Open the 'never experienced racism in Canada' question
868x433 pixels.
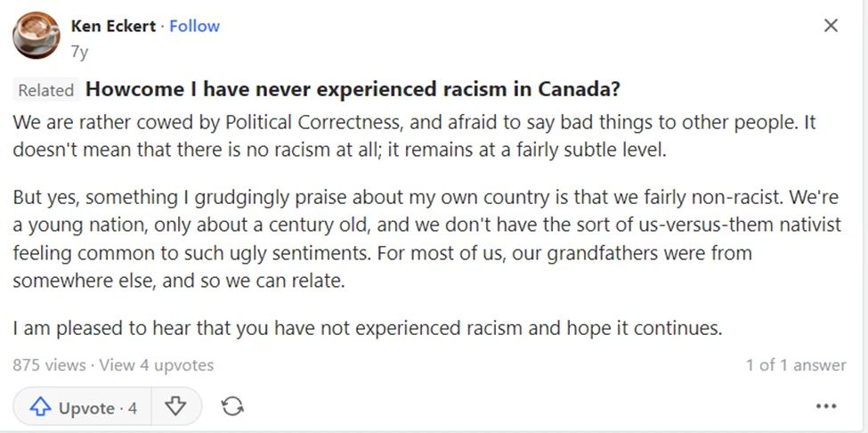[x=353, y=89]
